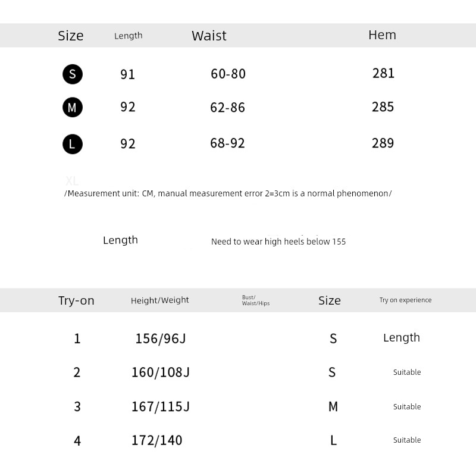
Task: Click the black L size circle icon
Action: [73, 144]
